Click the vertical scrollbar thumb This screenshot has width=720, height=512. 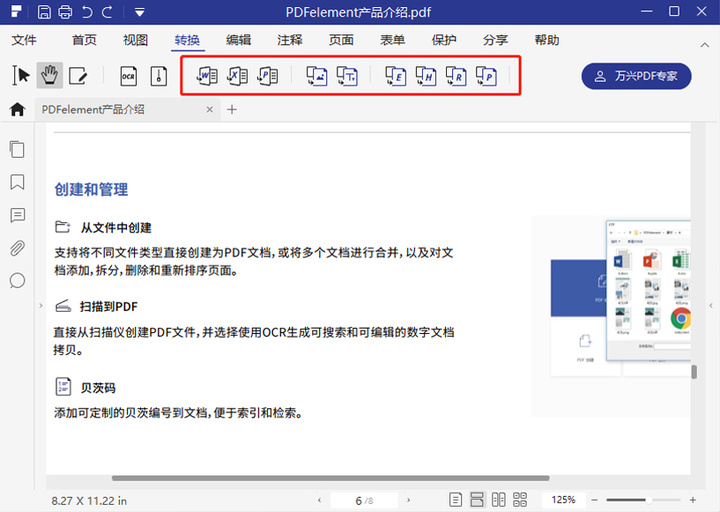pyautogui.click(x=694, y=372)
